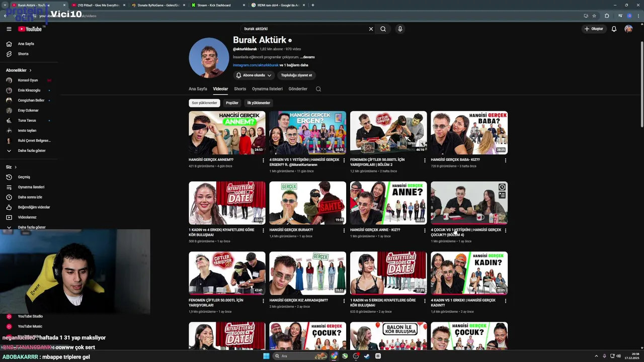This screenshot has height=362, width=644.
Task: Go to Ana Sayfa in sidebar
Action: (26, 44)
